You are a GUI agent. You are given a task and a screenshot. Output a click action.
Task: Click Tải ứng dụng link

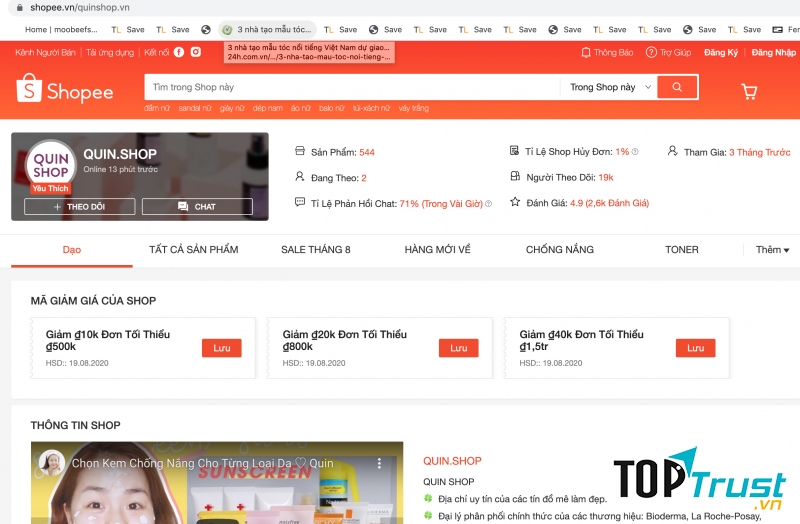[110, 53]
